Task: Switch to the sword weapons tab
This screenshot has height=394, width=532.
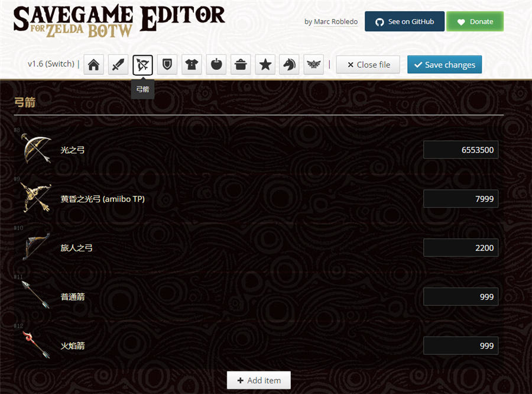Action: (118, 64)
